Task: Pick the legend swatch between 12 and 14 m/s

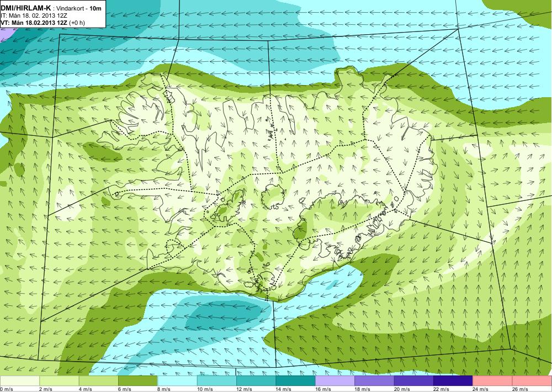Action: pyautogui.click(x=256, y=380)
